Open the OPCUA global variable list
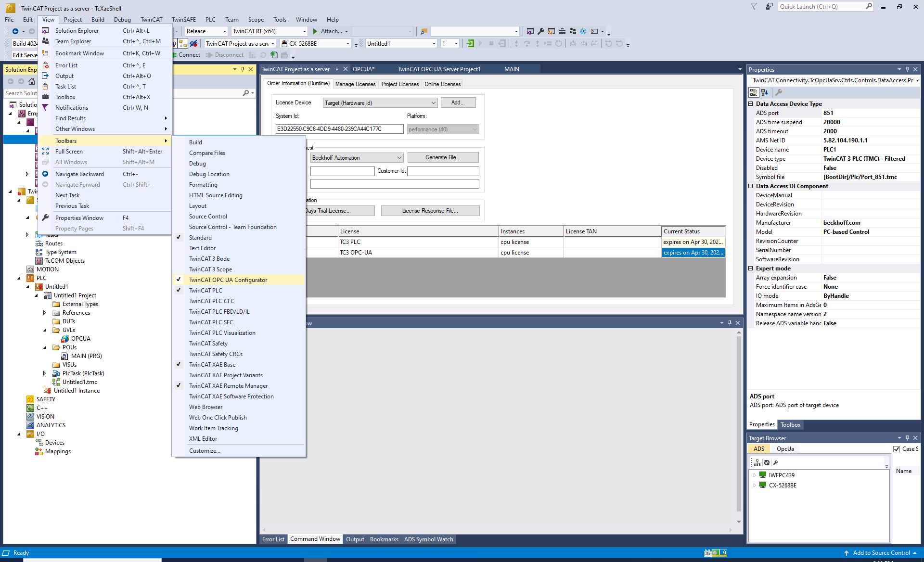The width and height of the screenshot is (924, 562). click(80, 339)
